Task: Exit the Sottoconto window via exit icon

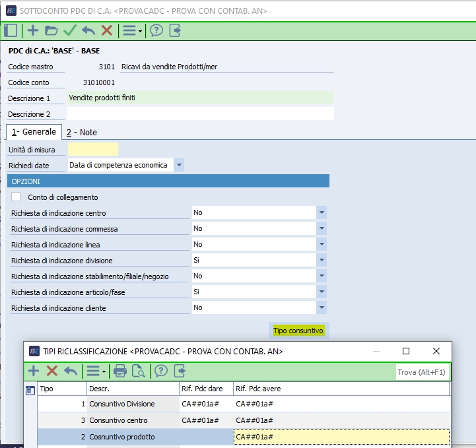Action: [175, 30]
